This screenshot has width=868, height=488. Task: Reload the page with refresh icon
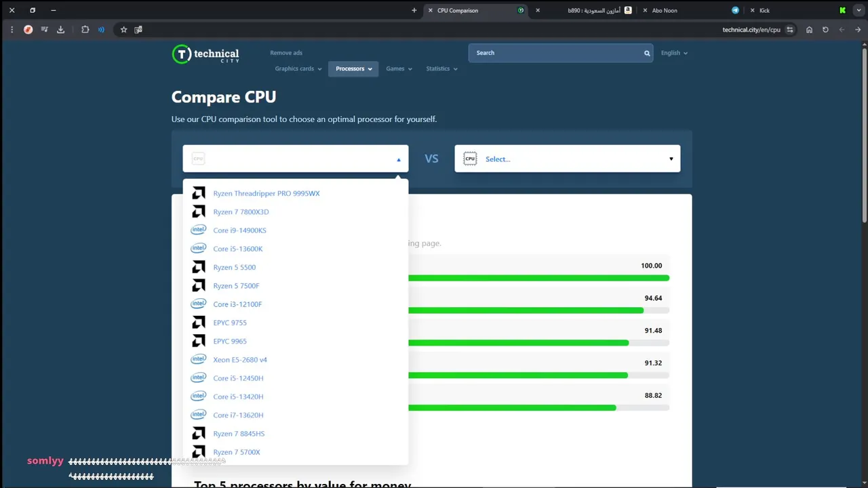click(x=825, y=30)
